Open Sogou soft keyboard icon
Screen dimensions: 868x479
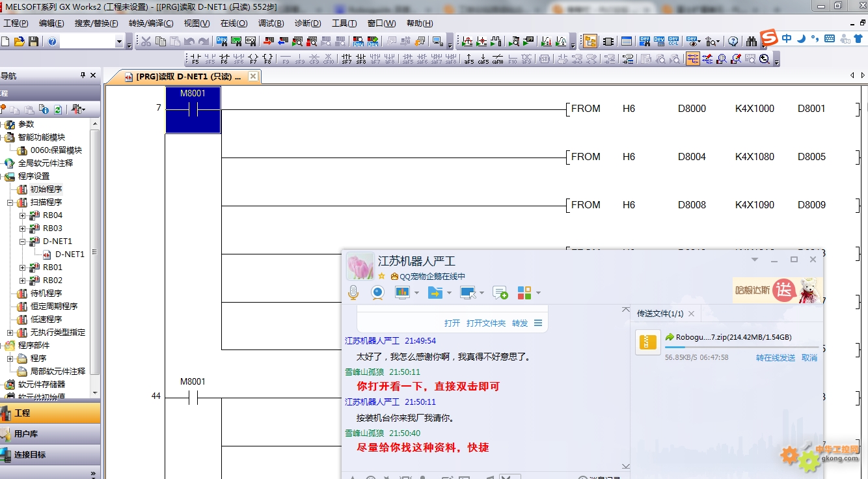coord(830,38)
